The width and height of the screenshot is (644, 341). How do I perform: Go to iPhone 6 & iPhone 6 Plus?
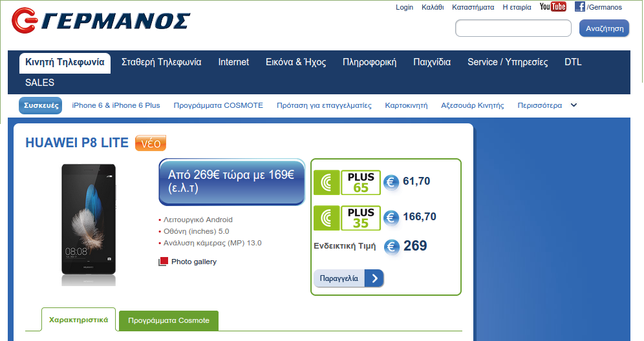[116, 105]
